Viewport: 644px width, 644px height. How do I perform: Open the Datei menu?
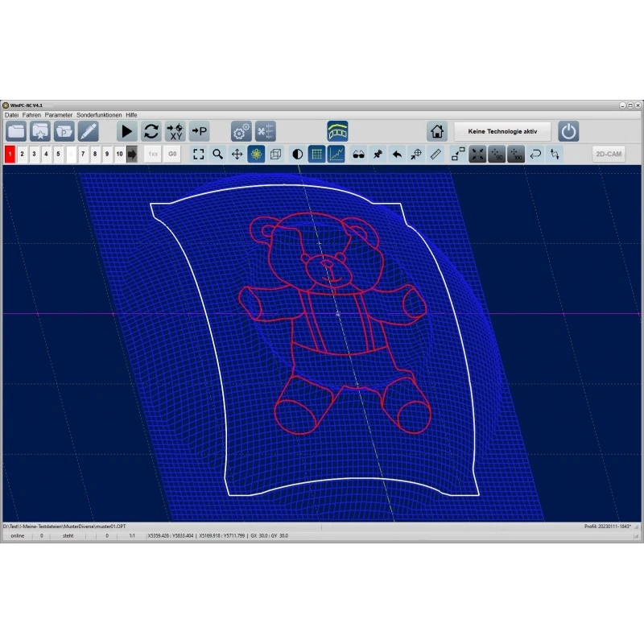coord(12,115)
